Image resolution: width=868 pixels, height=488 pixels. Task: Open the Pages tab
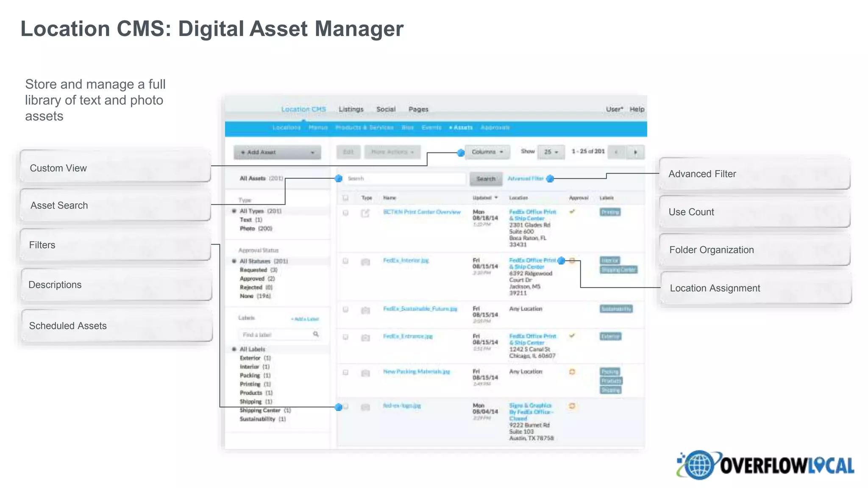click(418, 109)
